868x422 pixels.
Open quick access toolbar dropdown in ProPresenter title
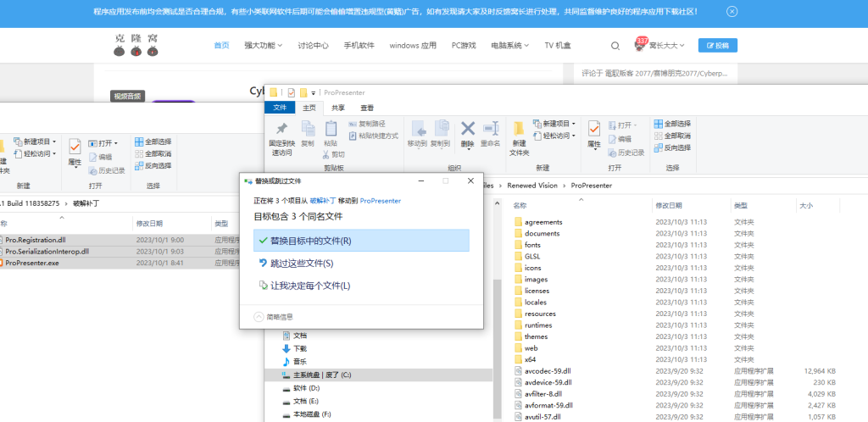314,93
